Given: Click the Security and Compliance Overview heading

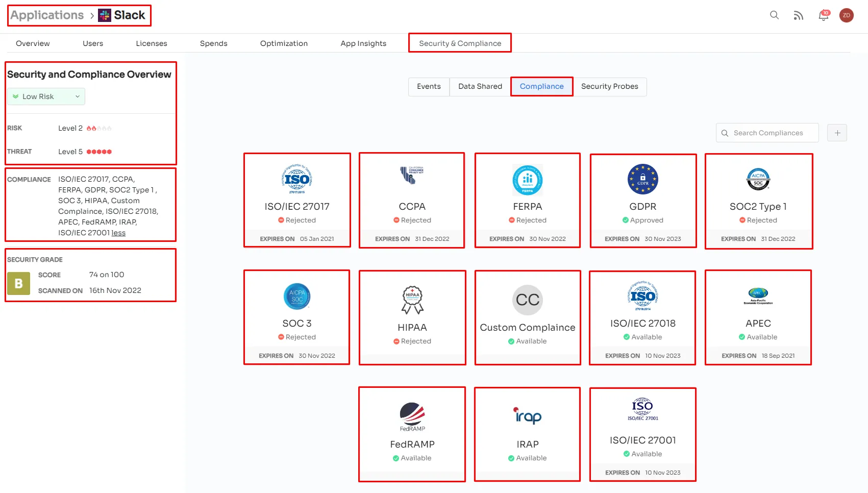Looking at the screenshot, I should tap(89, 75).
